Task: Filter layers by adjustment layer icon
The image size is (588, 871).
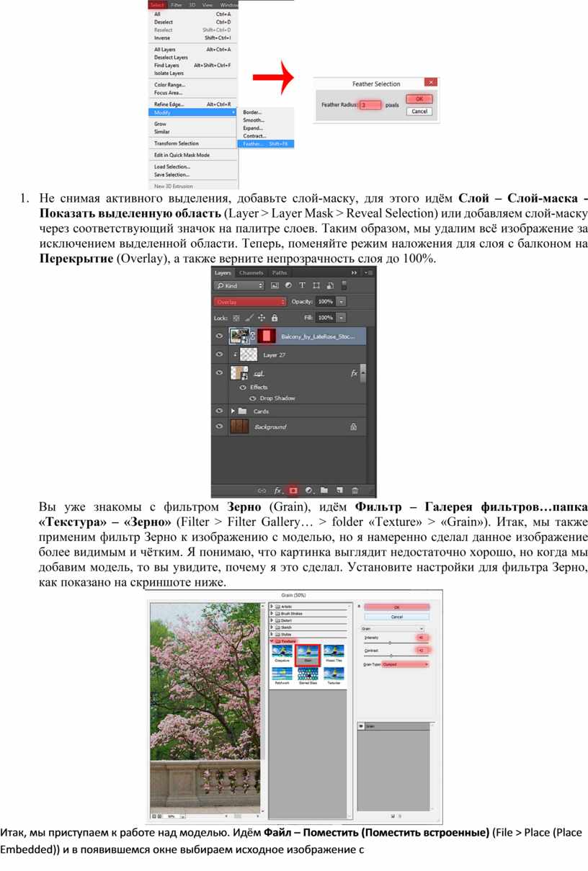Action: (288, 286)
